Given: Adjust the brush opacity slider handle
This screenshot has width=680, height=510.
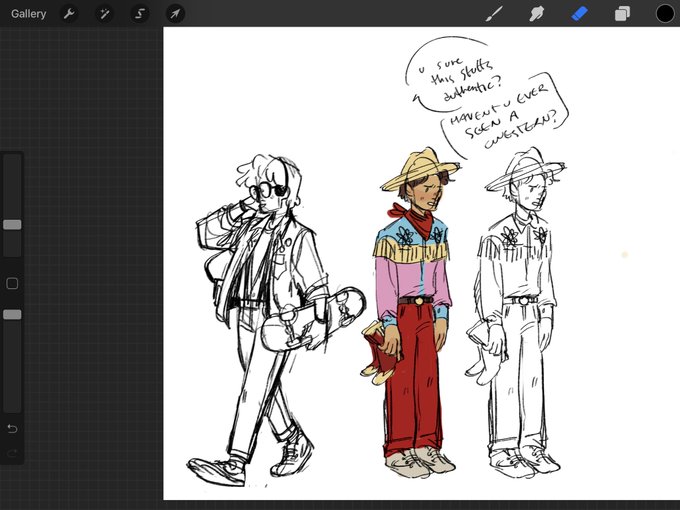Looking at the screenshot, I should point(12,314).
